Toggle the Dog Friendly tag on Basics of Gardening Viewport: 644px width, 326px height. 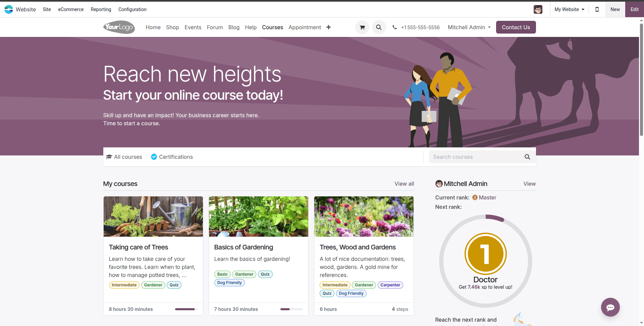pos(229,282)
